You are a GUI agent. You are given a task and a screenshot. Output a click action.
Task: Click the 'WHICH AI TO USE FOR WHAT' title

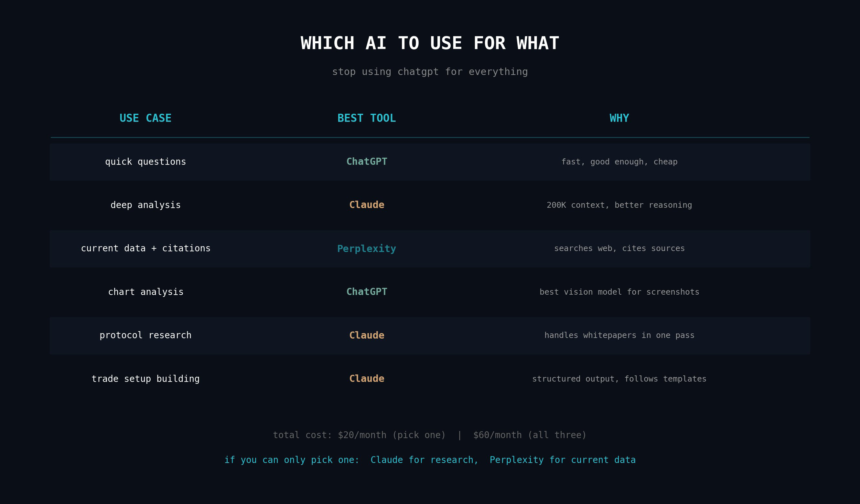tap(430, 43)
